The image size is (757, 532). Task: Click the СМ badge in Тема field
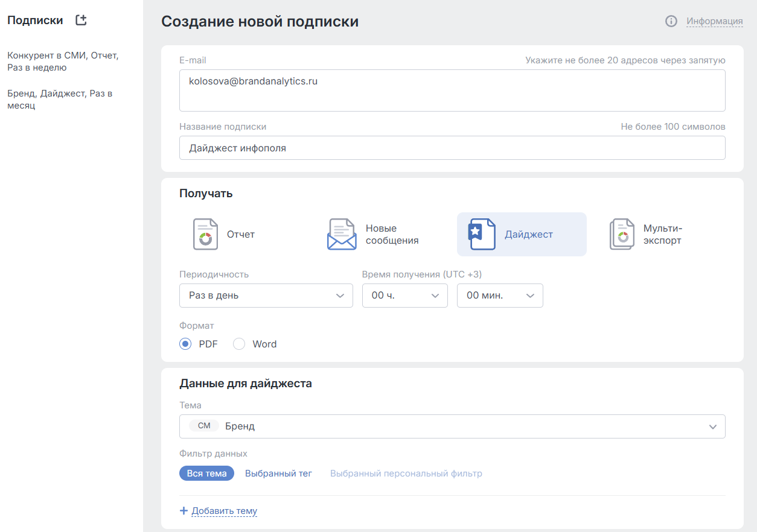(x=204, y=426)
